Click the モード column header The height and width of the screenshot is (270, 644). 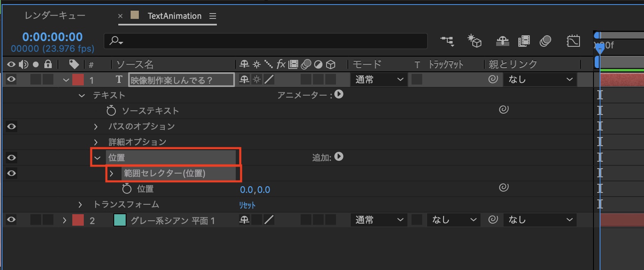367,64
